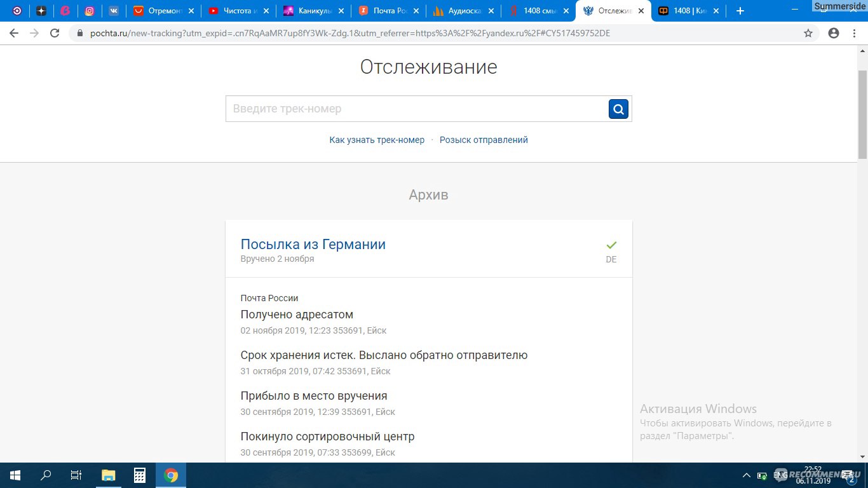Screen dimensions: 868x488
Task: Open Task View on the taskbar
Action: [76, 475]
